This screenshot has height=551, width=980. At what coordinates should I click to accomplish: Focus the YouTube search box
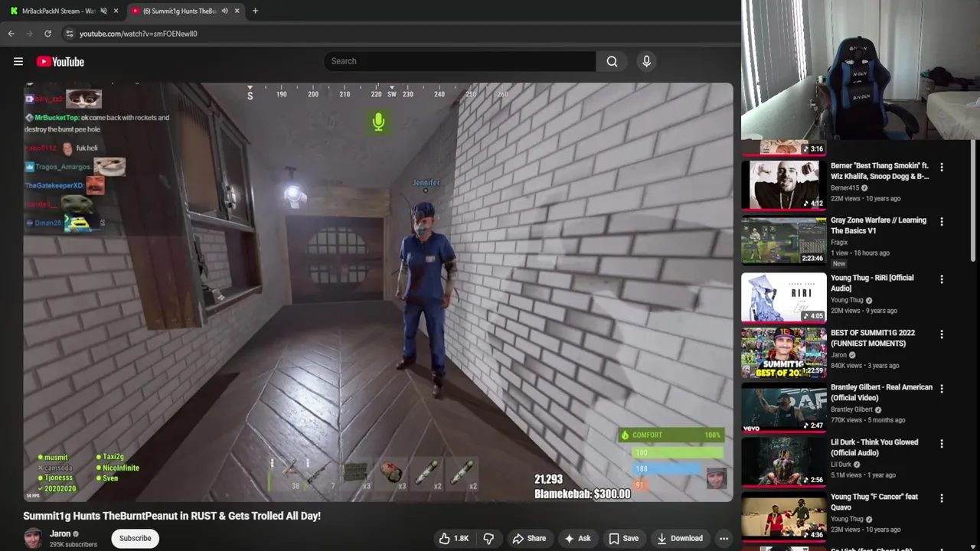point(459,61)
